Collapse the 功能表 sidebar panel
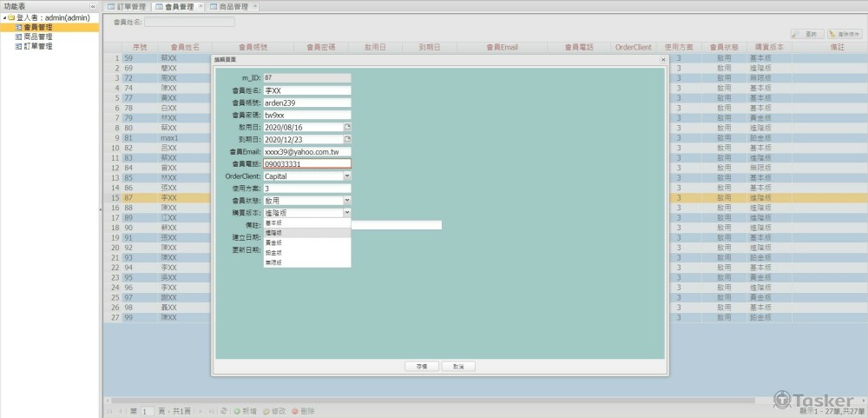Viewport: 868px width, 418px height. (94, 6)
